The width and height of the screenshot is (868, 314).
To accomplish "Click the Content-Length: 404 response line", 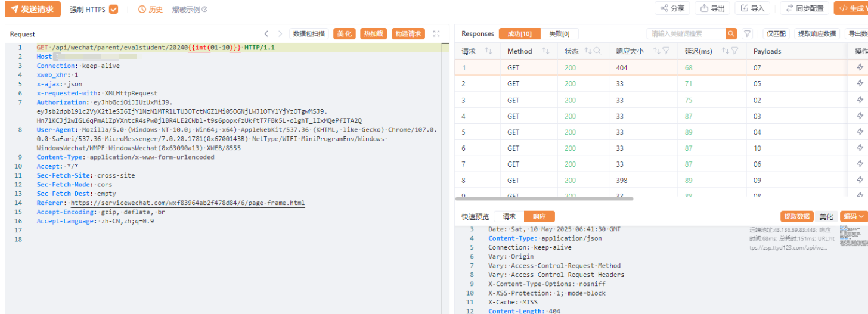I will coord(524,311).
